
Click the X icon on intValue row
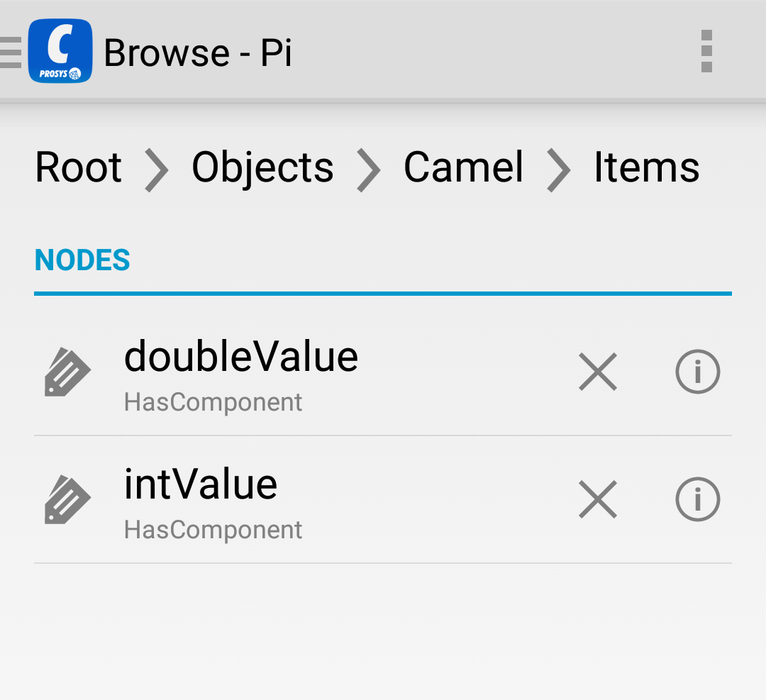point(598,499)
